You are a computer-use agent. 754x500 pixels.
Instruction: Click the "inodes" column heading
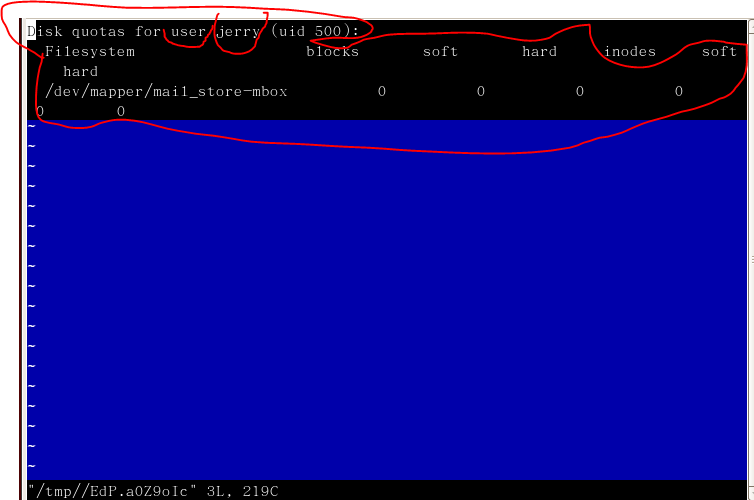pos(630,51)
